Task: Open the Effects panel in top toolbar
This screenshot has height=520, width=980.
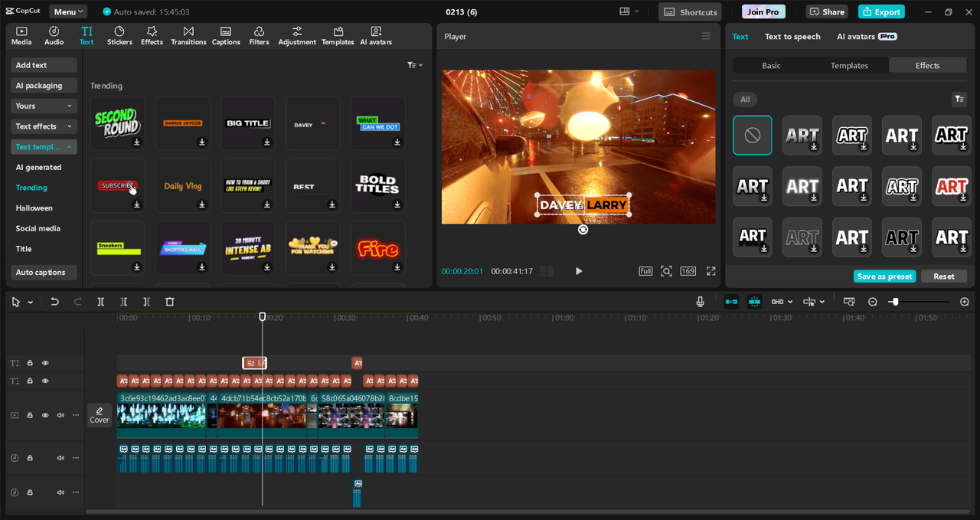Action: (152, 35)
